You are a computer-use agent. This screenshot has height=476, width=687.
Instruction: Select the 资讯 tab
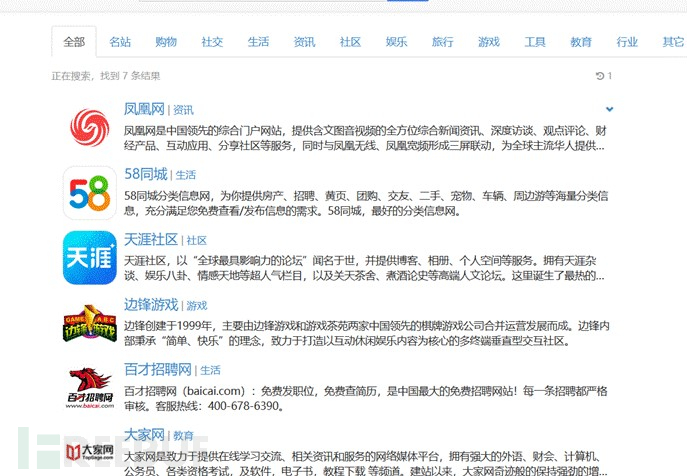coord(304,42)
